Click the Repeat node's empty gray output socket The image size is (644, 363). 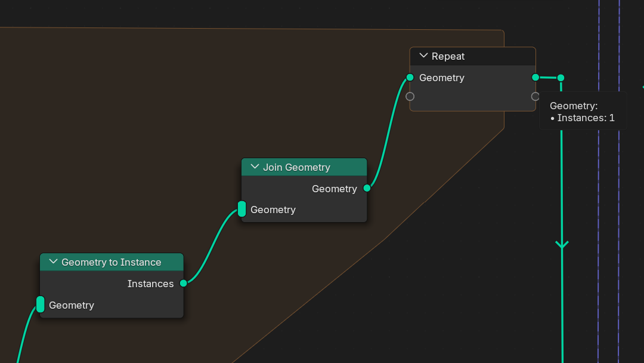pyautogui.click(x=535, y=97)
